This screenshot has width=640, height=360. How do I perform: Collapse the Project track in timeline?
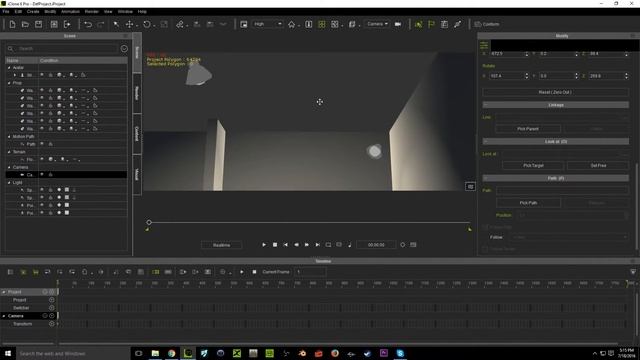pos(4,292)
